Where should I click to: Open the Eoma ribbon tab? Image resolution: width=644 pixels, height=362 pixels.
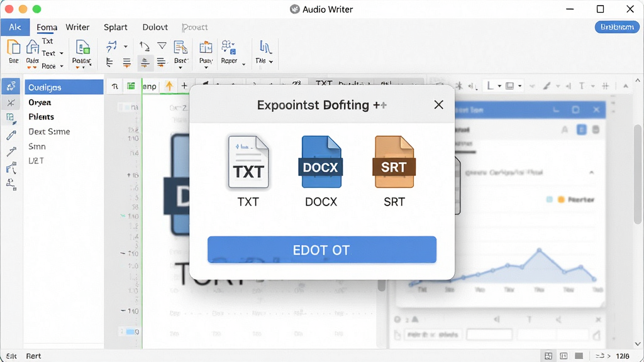47,28
